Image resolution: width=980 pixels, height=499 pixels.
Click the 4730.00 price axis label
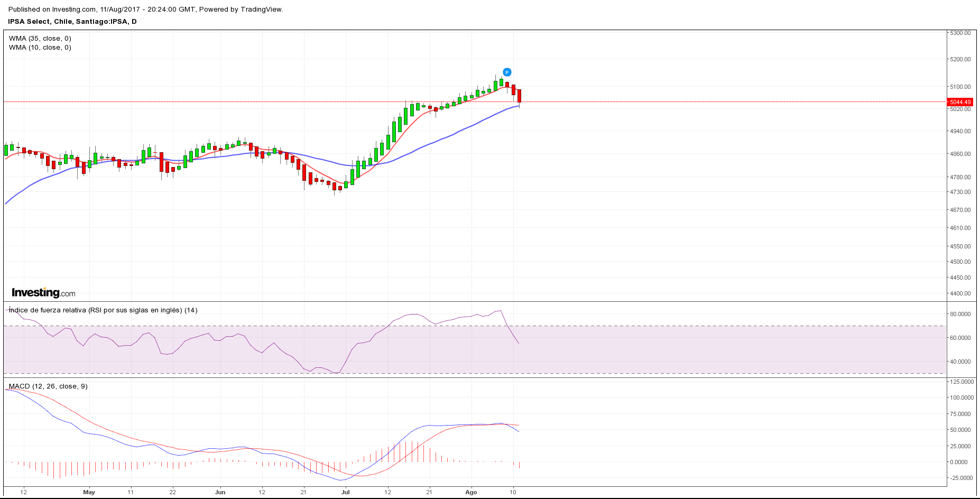point(960,192)
